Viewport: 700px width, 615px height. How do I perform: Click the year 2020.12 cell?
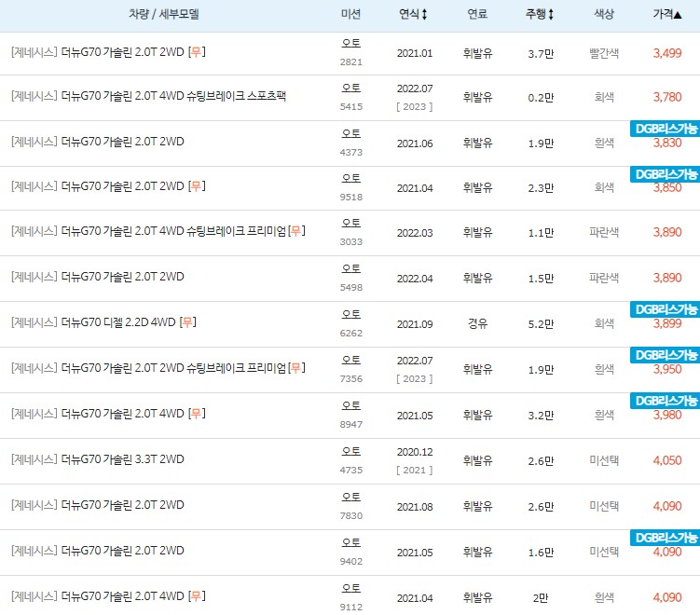click(x=415, y=452)
